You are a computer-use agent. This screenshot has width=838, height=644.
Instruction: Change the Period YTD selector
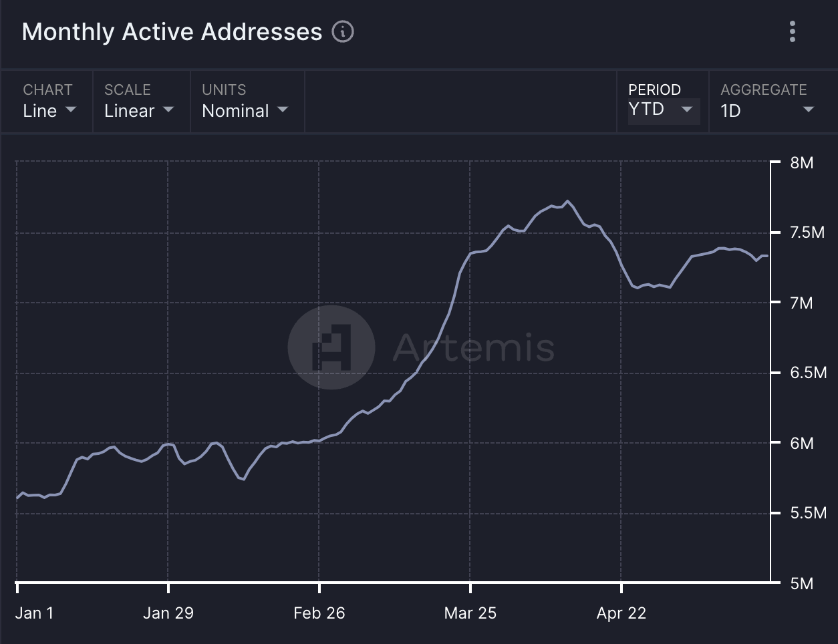660,110
